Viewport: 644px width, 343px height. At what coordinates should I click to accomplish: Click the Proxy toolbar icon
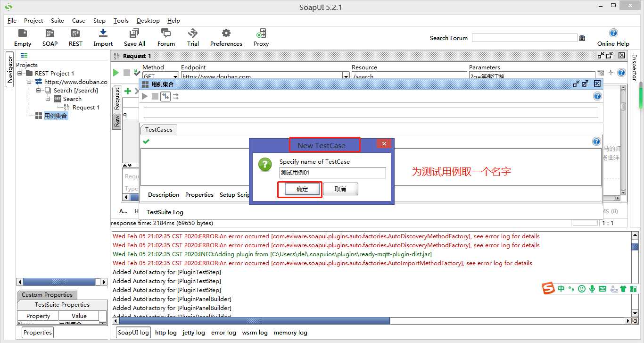point(261,33)
